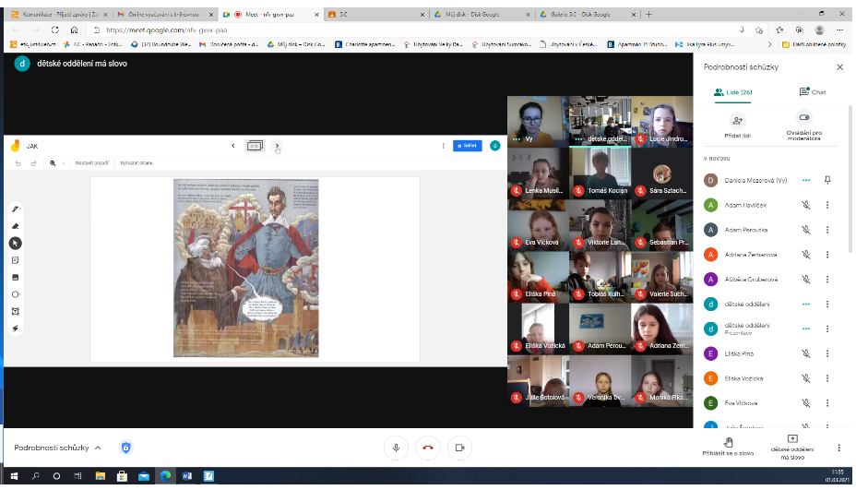Choose the selection arrow tool
The width and height of the screenshot is (868, 490).
click(16, 243)
